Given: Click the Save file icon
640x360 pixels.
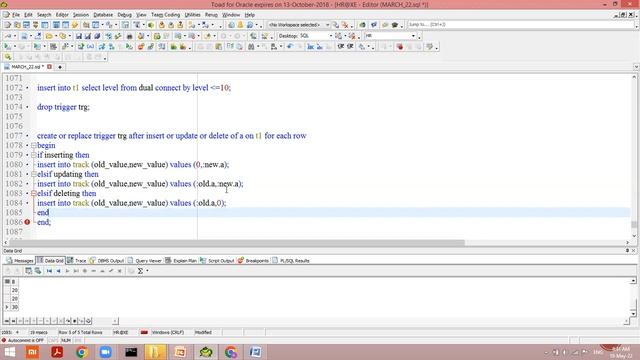Looking at the screenshot, I should 78,36.
